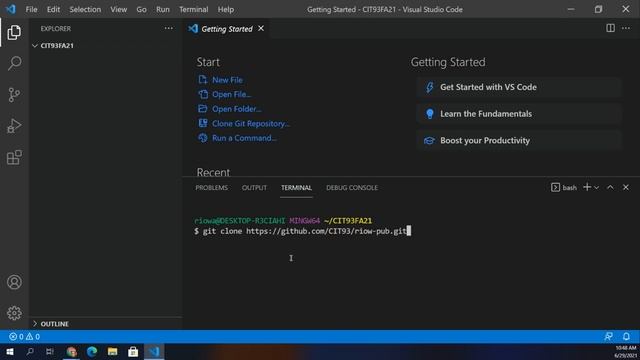
Task: Select the Getting Started editor tab
Action: [227, 29]
